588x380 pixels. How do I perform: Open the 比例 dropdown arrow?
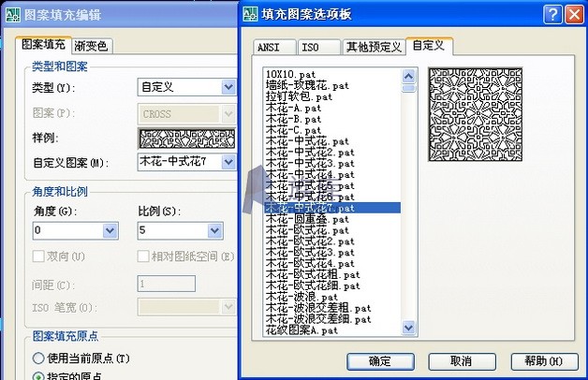click(214, 230)
